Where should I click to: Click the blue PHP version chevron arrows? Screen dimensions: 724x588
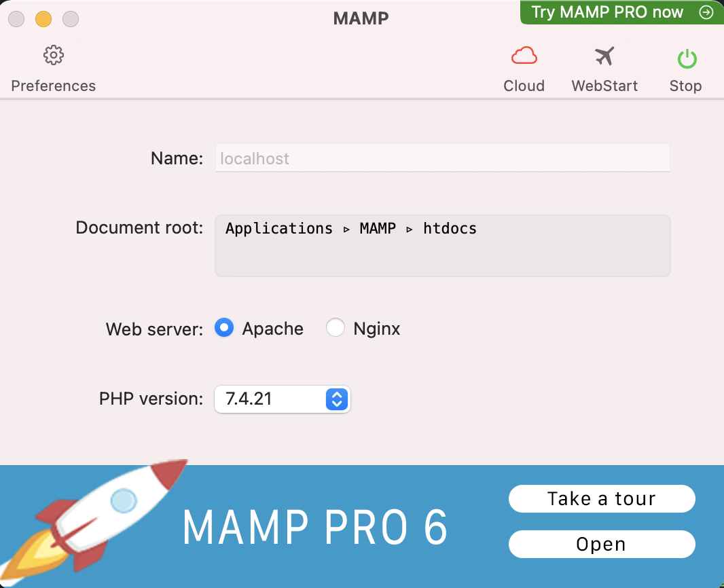pos(336,399)
